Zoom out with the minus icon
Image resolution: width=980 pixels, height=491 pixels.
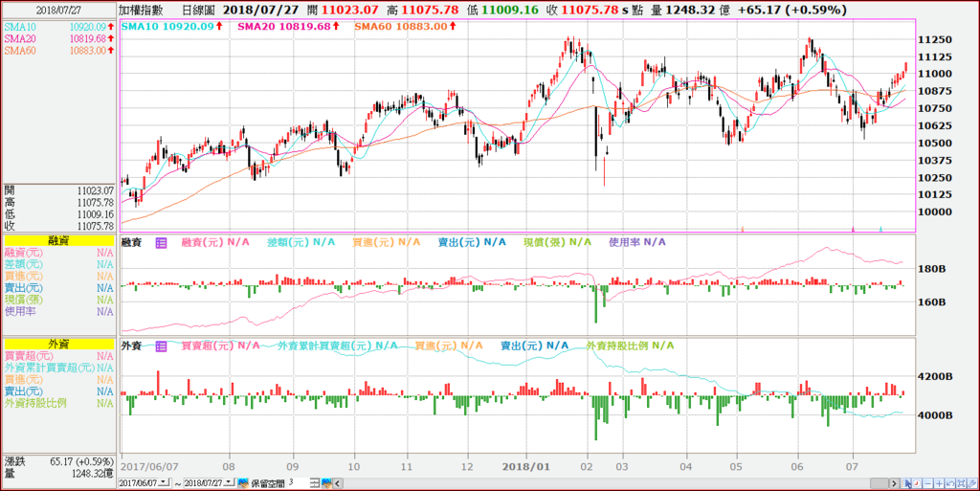point(927,483)
